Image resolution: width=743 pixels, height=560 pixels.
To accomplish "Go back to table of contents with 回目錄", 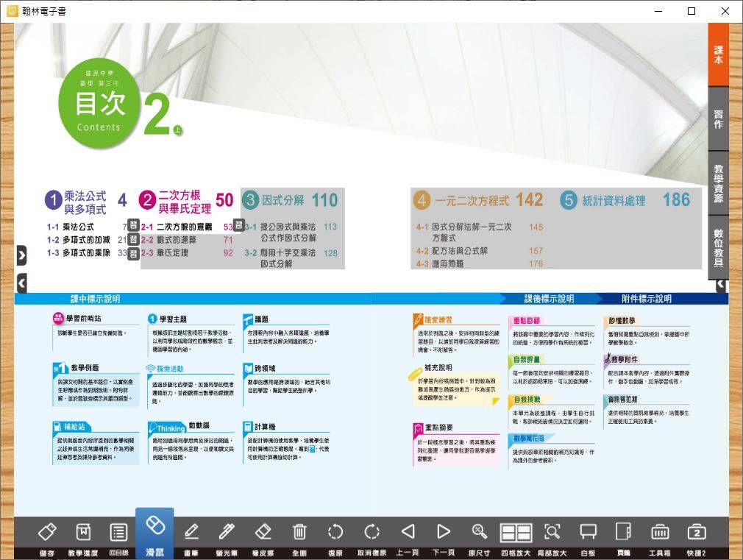I will [118, 533].
